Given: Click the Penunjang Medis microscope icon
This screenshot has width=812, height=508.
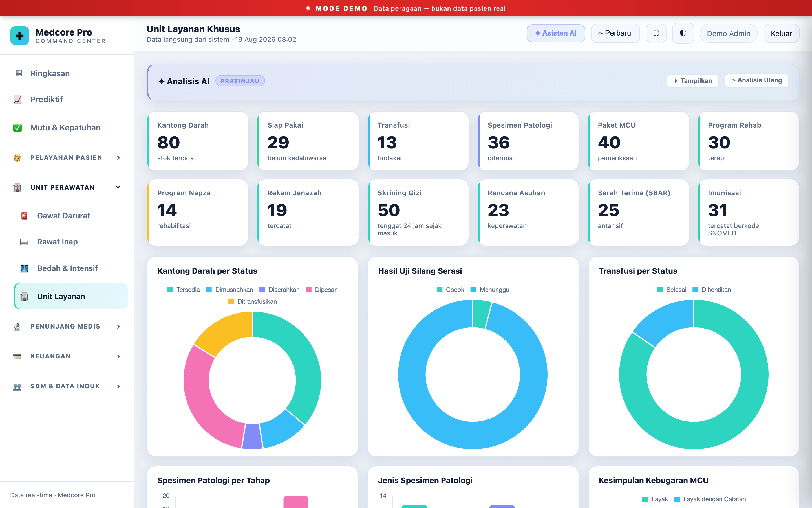Looking at the screenshot, I should click(17, 326).
